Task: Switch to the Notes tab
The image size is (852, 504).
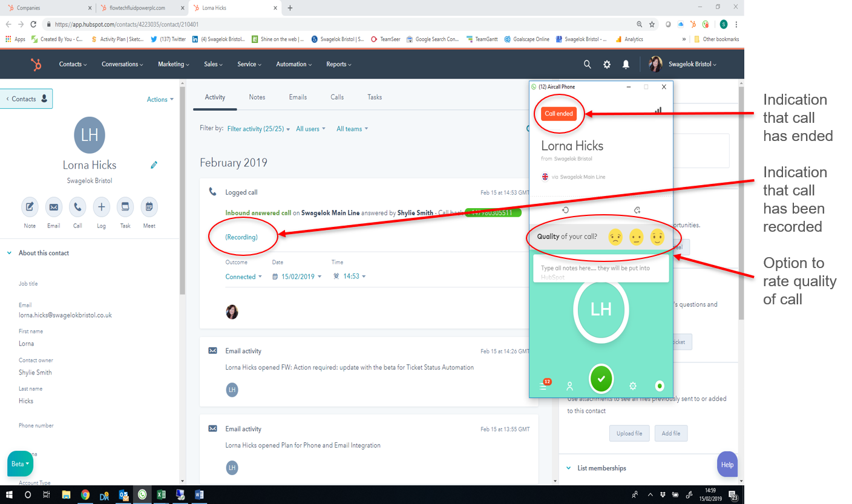Action: click(257, 97)
